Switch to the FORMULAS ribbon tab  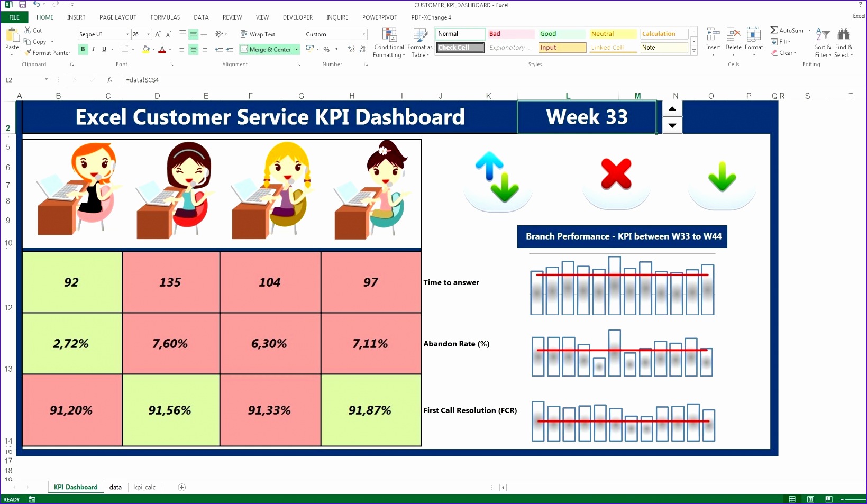point(165,17)
